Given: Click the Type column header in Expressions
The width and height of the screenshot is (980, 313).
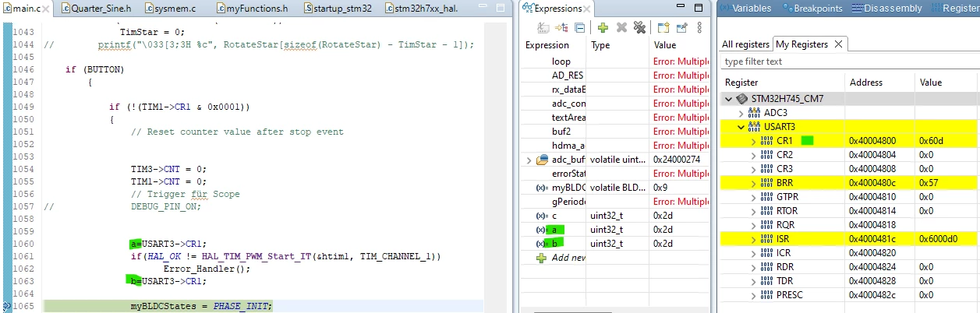Looking at the screenshot, I should tap(618, 45).
